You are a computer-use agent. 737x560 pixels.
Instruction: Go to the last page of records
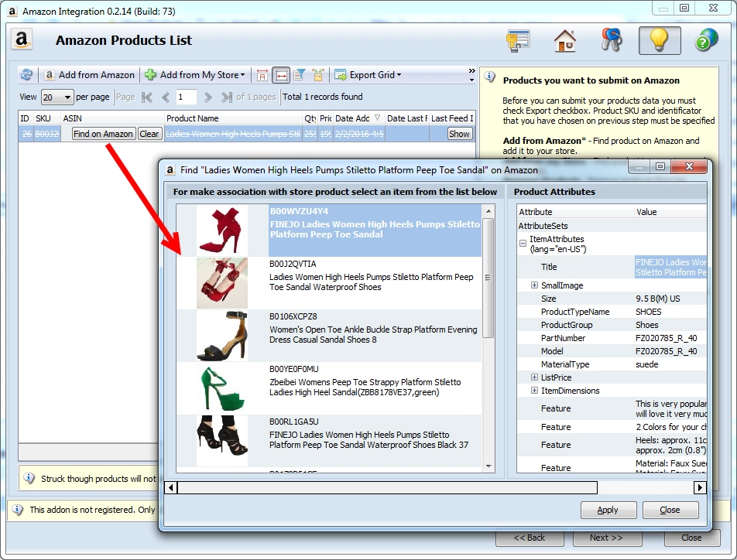click(227, 97)
